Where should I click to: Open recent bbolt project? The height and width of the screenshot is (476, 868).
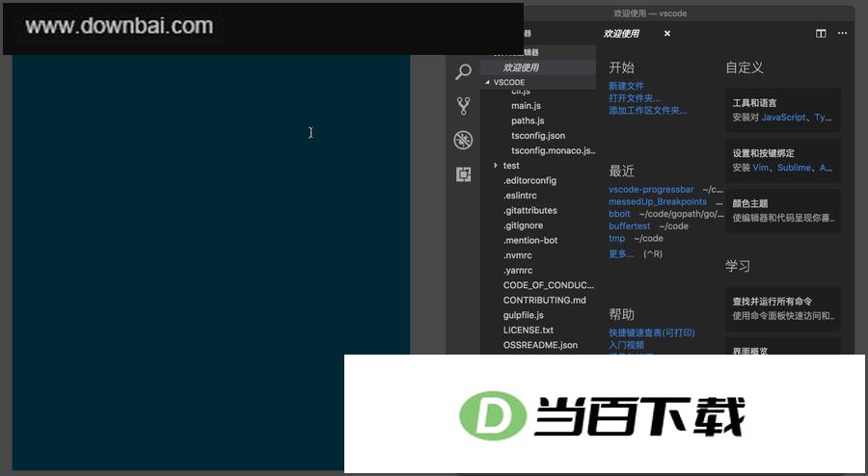point(619,213)
